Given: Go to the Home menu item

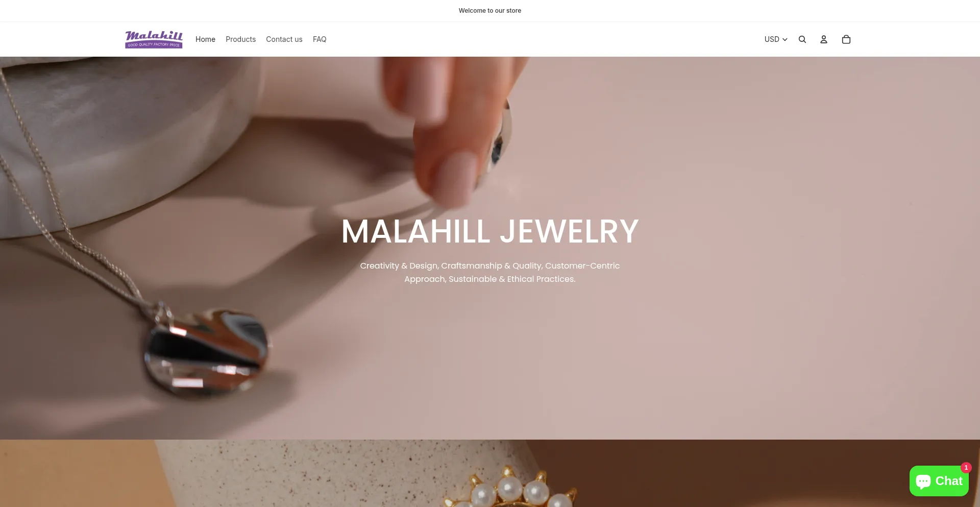Looking at the screenshot, I should point(205,39).
